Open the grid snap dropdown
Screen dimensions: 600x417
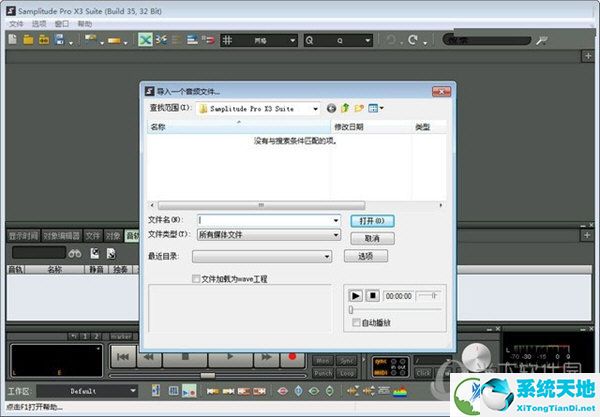[x=259, y=40]
